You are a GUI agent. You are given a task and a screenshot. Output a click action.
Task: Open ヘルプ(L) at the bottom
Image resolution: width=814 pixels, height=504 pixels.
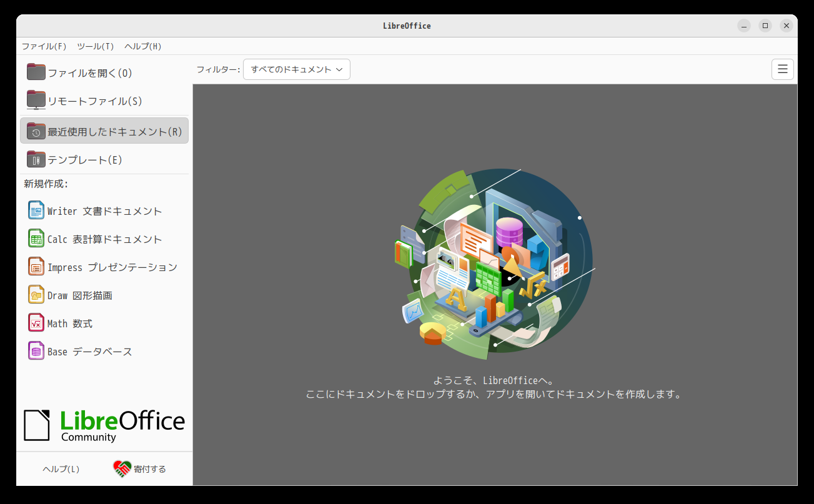tap(61, 469)
